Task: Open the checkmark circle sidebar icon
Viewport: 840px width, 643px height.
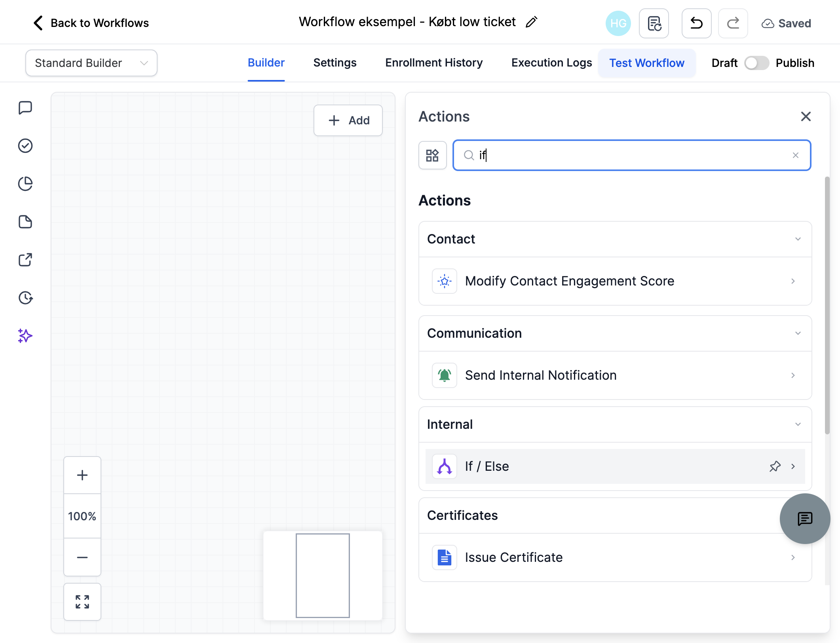Action: [25, 146]
